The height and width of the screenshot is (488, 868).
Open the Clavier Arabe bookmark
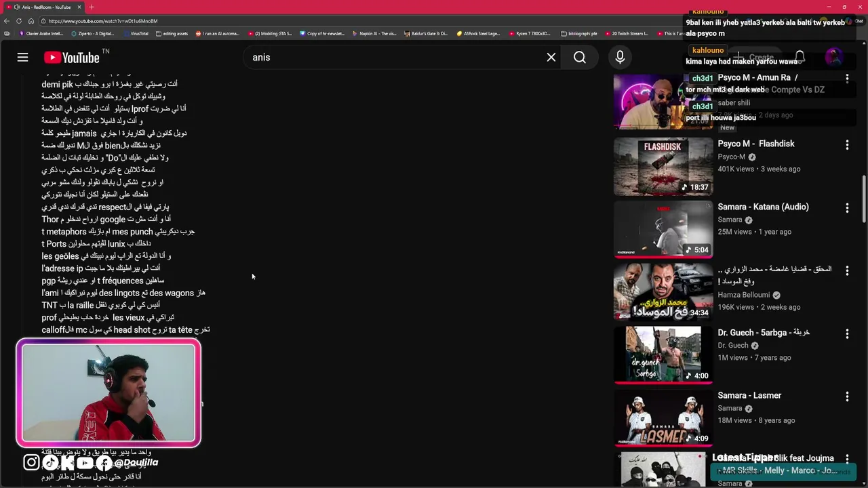tap(40, 33)
